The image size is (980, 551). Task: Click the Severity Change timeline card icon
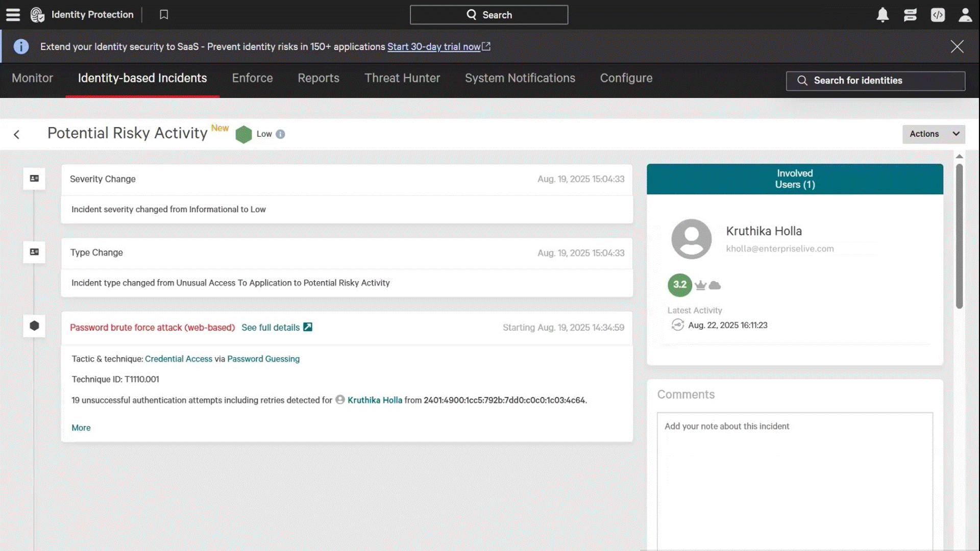tap(34, 179)
